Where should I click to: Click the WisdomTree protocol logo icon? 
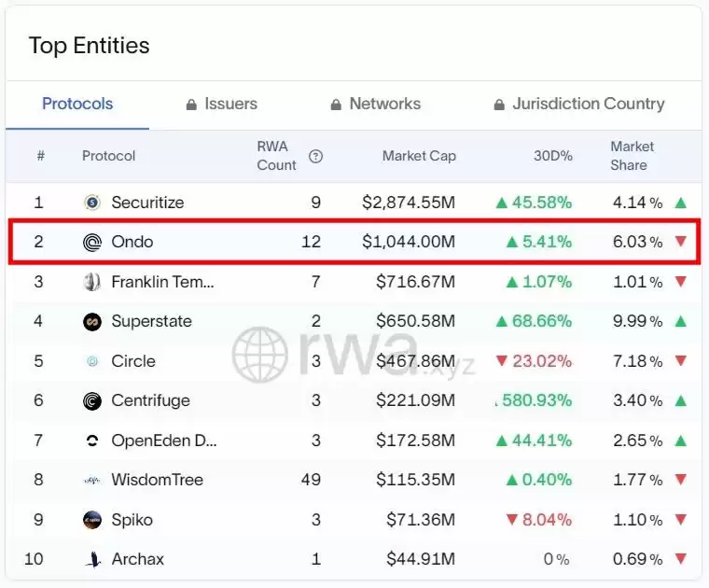coord(92,481)
